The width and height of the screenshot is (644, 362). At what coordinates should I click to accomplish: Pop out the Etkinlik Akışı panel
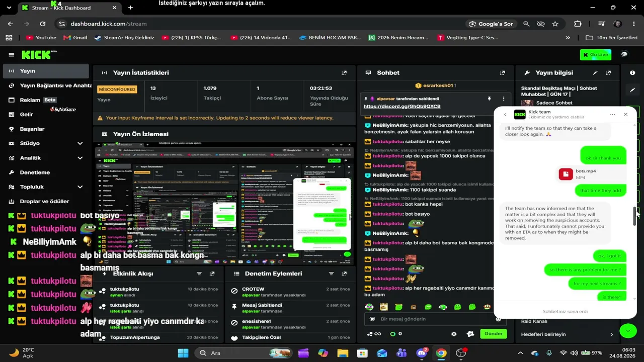pos(212,274)
